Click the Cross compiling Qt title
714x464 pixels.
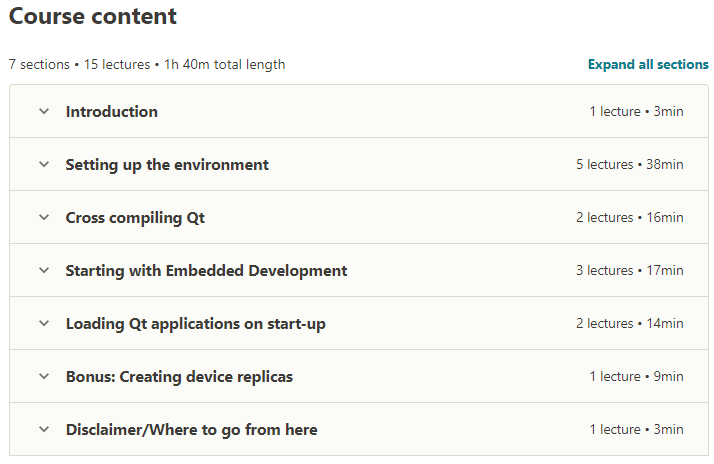coord(135,218)
